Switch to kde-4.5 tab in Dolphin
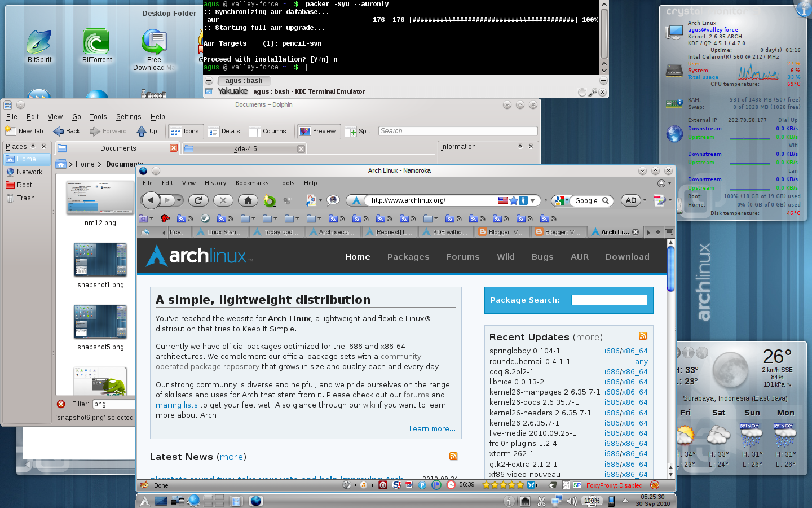The image size is (812, 508). tap(244, 149)
